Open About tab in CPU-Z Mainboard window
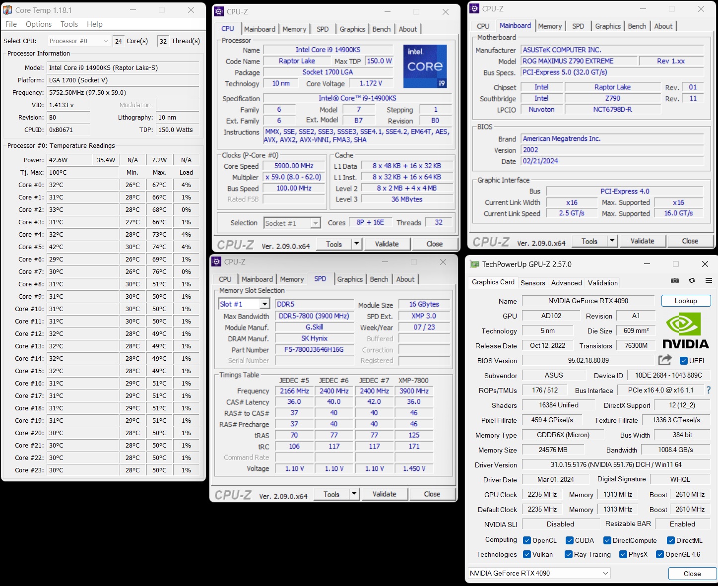Image resolution: width=718 pixels, height=588 pixels. point(663,26)
